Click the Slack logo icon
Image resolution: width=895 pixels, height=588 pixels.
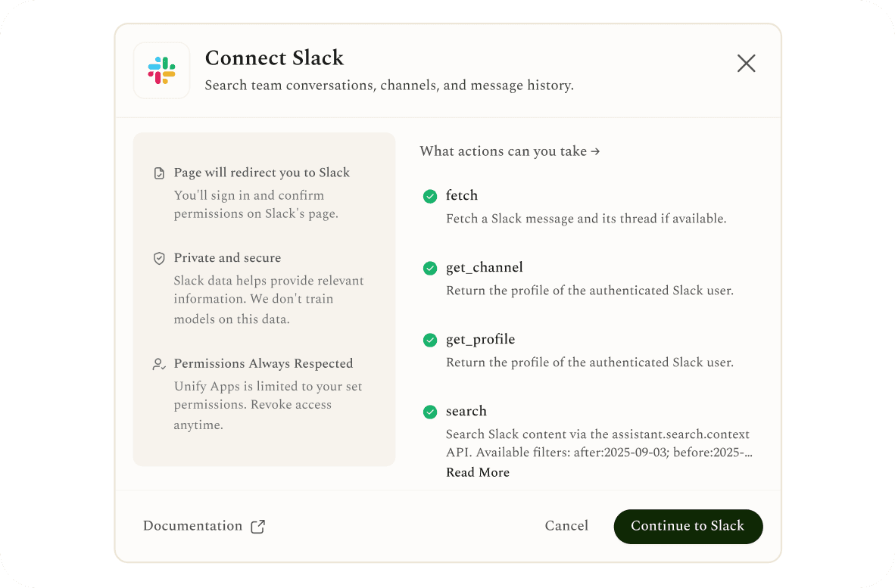(161, 70)
